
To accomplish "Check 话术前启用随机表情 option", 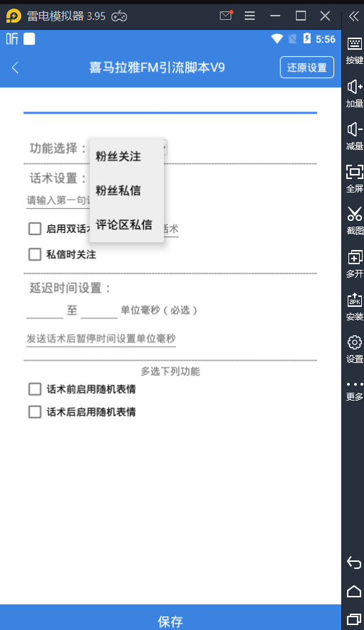I will pos(35,389).
